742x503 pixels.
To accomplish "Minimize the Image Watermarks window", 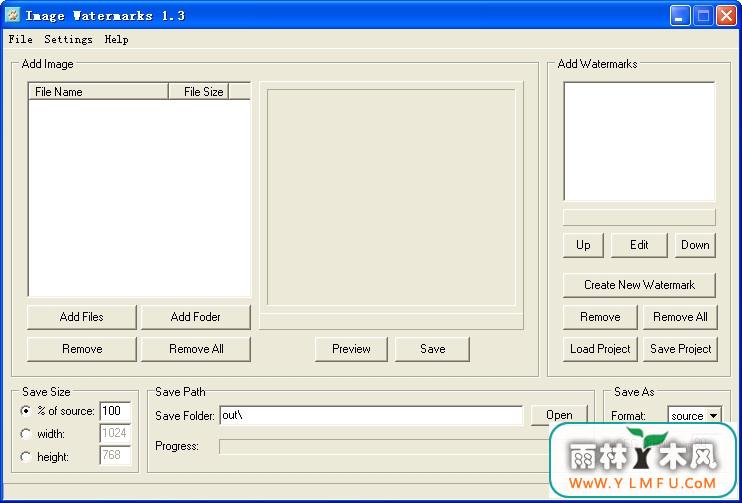I will pyautogui.click(x=680, y=16).
